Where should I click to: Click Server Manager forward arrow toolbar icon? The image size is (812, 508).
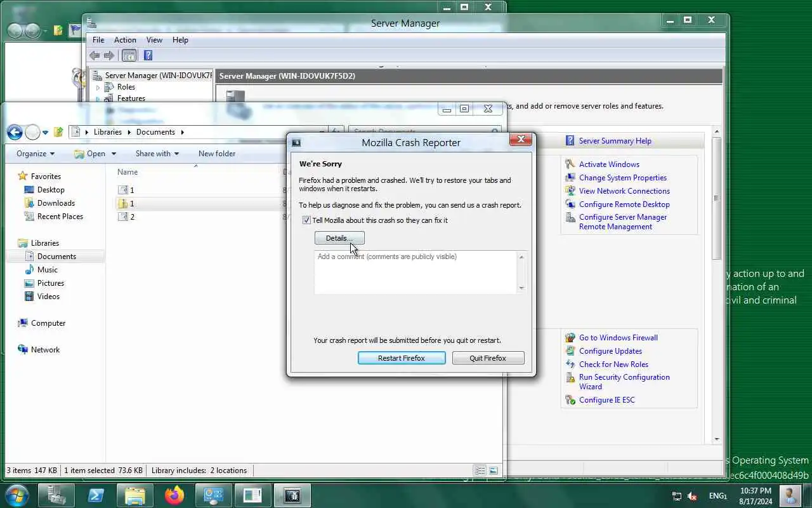[109, 56]
